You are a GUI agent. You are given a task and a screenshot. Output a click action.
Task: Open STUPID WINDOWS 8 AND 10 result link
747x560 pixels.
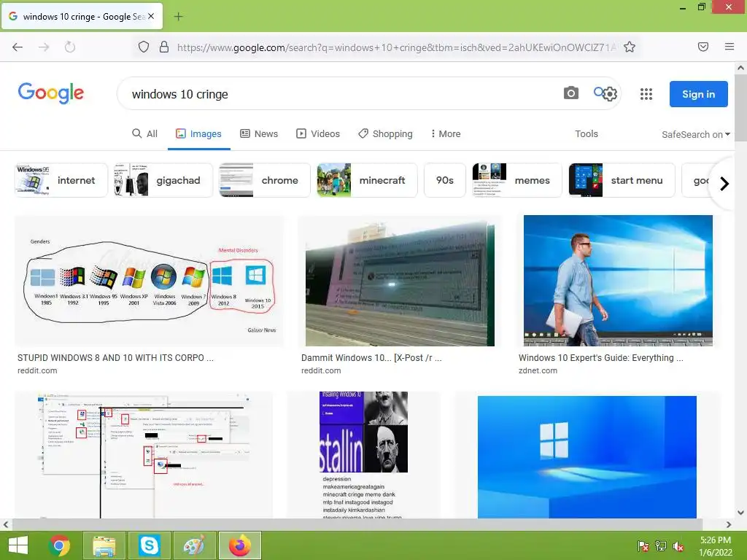(x=115, y=357)
